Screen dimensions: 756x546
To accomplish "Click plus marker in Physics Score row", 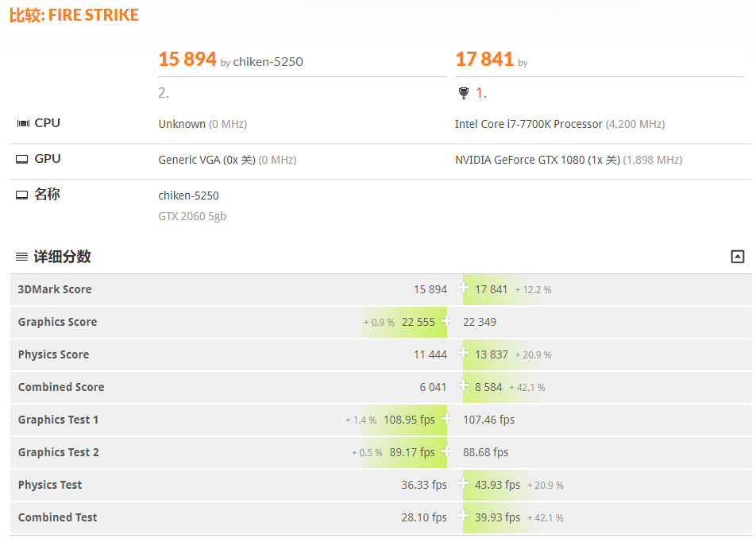I will [x=463, y=353].
